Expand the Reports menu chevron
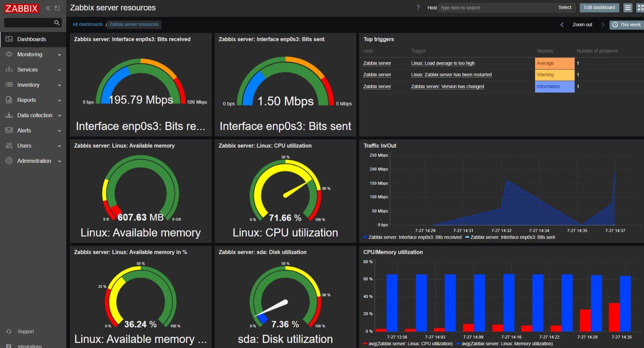Viewport: 644px width, 348px height. [59, 100]
